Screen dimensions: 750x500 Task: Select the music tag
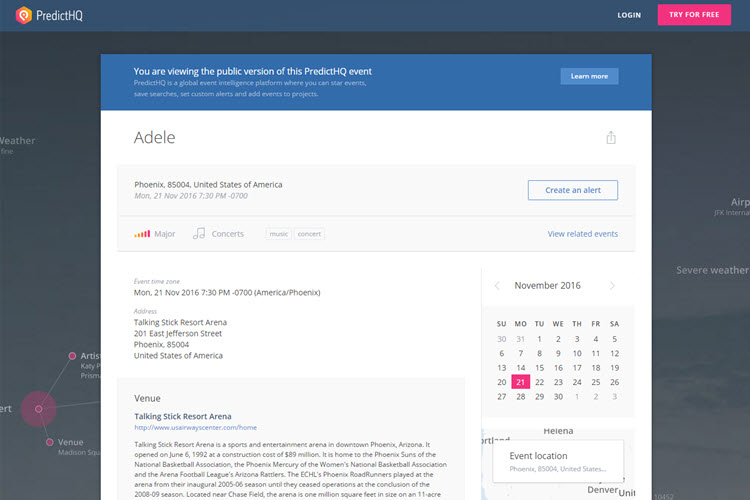point(279,234)
